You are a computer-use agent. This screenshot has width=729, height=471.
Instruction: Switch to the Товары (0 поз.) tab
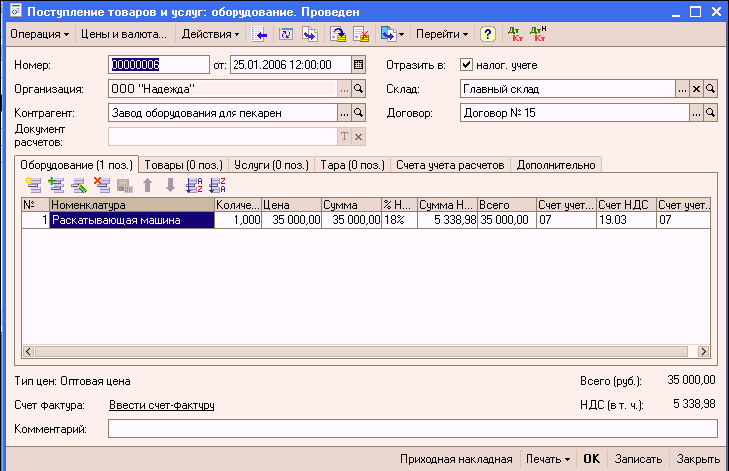click(x=183, y=164)
